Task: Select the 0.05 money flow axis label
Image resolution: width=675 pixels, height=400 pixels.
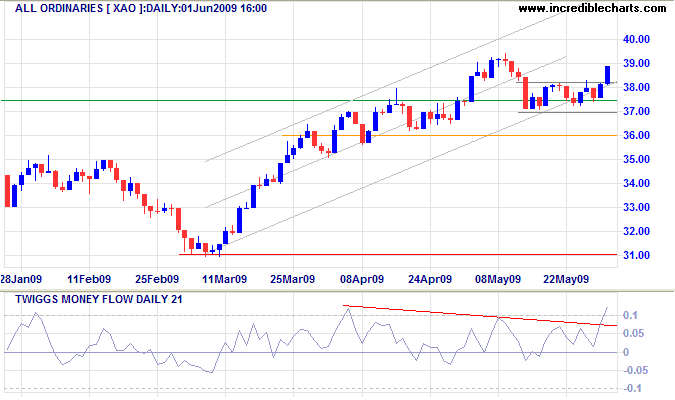Action: (x=634, y=333)
